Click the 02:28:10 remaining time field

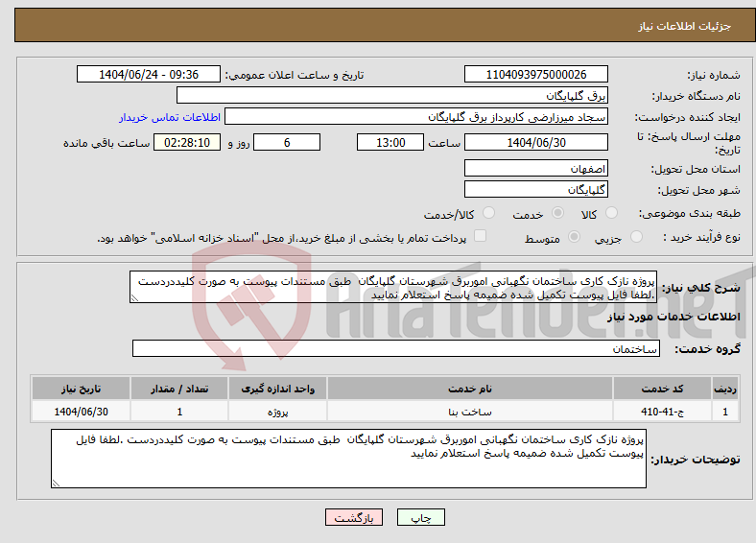point(187,142)
